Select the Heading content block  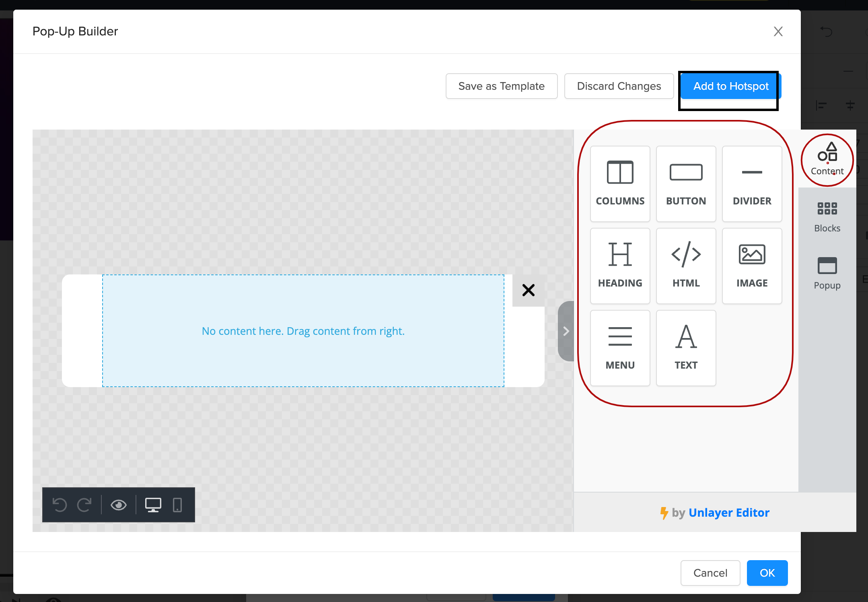(x=620, y=266)
